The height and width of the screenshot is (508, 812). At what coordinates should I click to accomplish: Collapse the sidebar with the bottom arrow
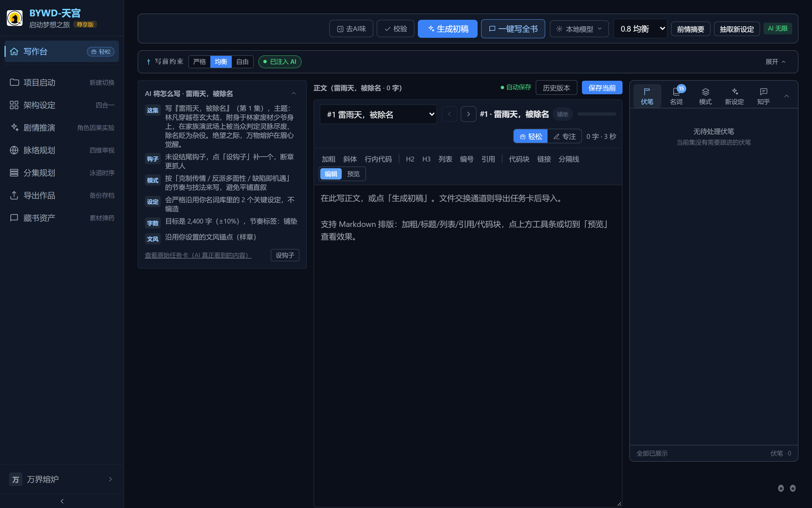(x=62, y=501)
